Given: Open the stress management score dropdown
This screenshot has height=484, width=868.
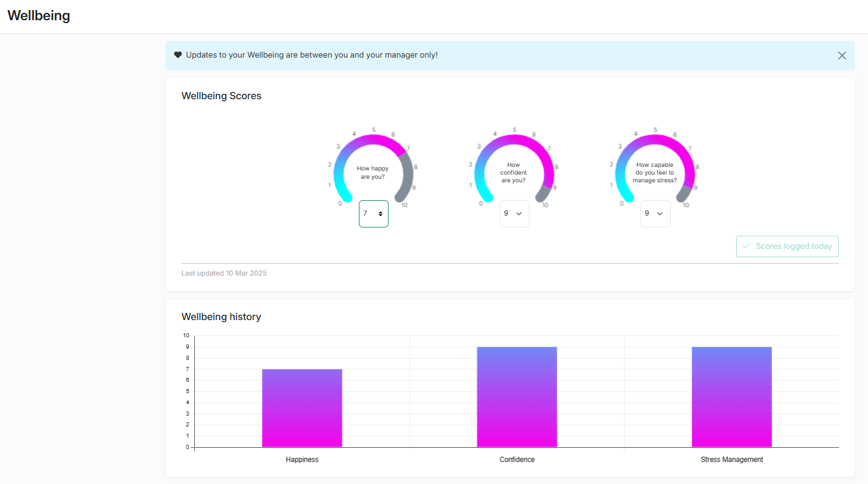Looking at the screenshot, I should pos(655,214).
